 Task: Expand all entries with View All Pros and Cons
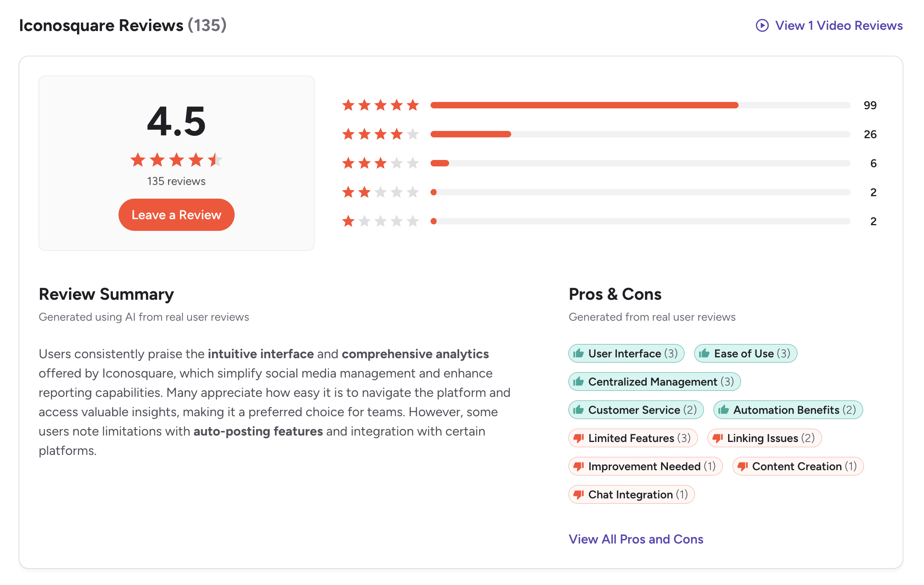point(636,539)
